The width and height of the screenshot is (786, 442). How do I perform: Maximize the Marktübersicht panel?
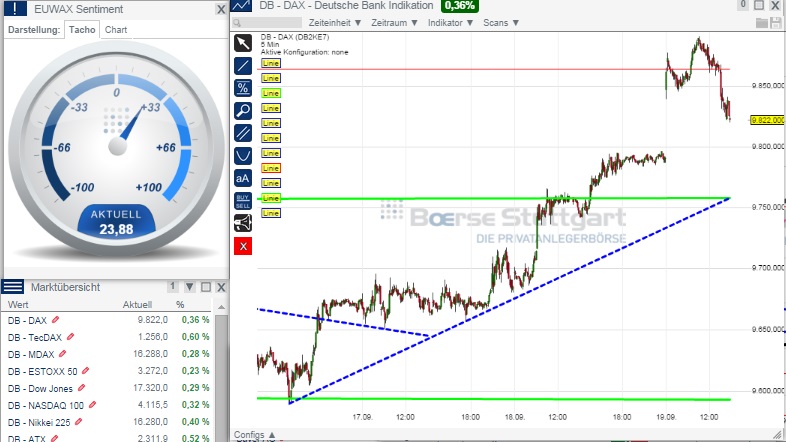click(x=206, y=287)
